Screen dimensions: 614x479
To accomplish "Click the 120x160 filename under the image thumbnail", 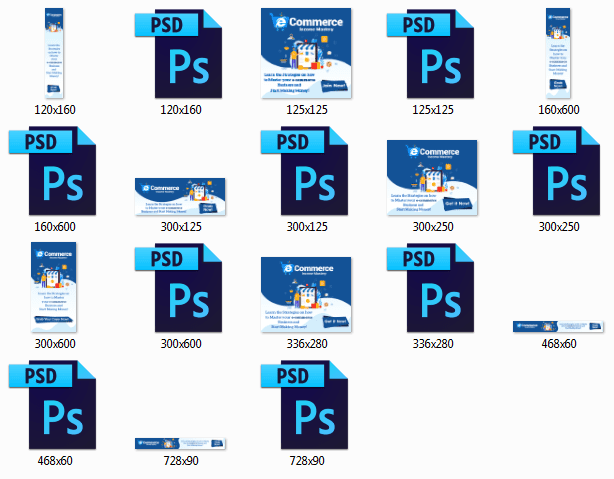I will (55, 110).
